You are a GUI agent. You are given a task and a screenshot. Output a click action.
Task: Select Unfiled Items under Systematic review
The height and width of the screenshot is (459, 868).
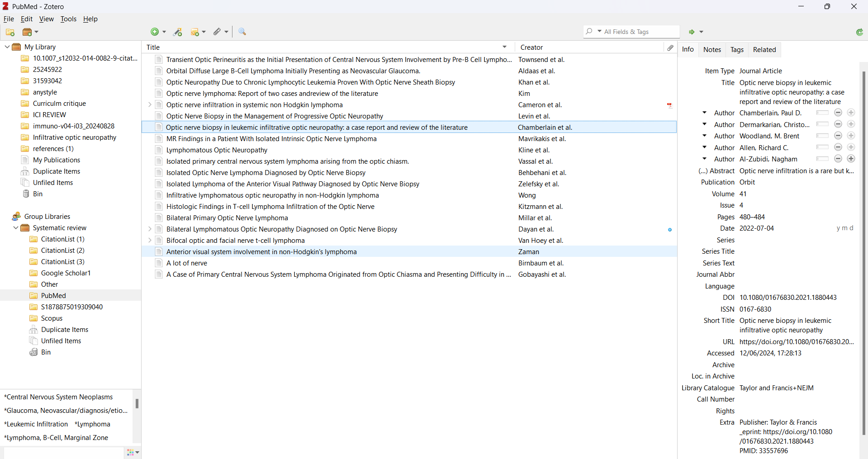61,341
